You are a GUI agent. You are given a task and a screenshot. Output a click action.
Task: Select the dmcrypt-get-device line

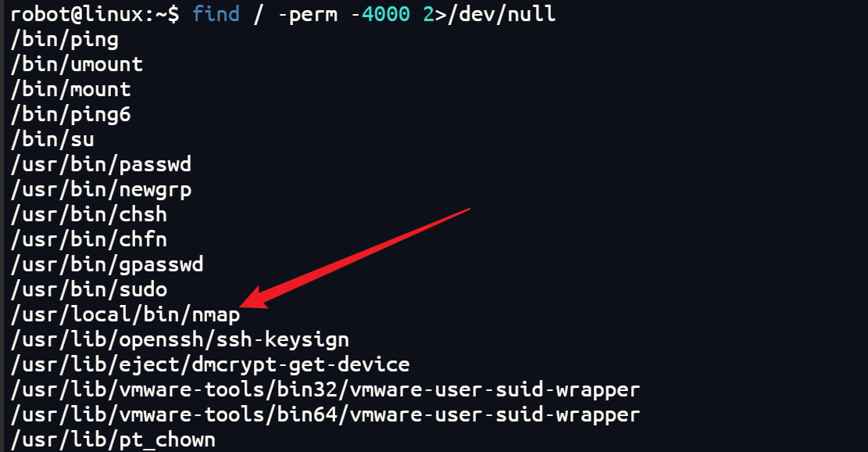210,364
